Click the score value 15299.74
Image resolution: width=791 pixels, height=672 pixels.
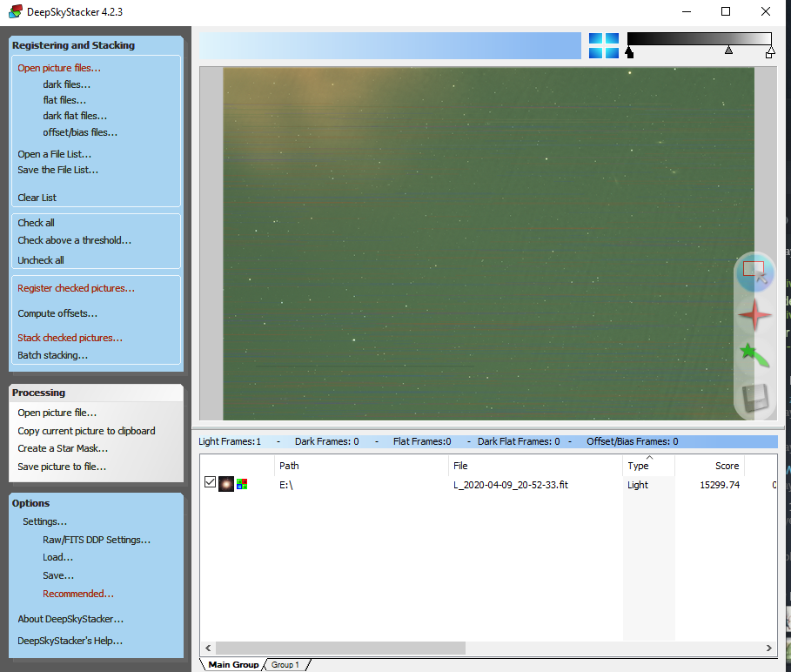tap(720, 485)
